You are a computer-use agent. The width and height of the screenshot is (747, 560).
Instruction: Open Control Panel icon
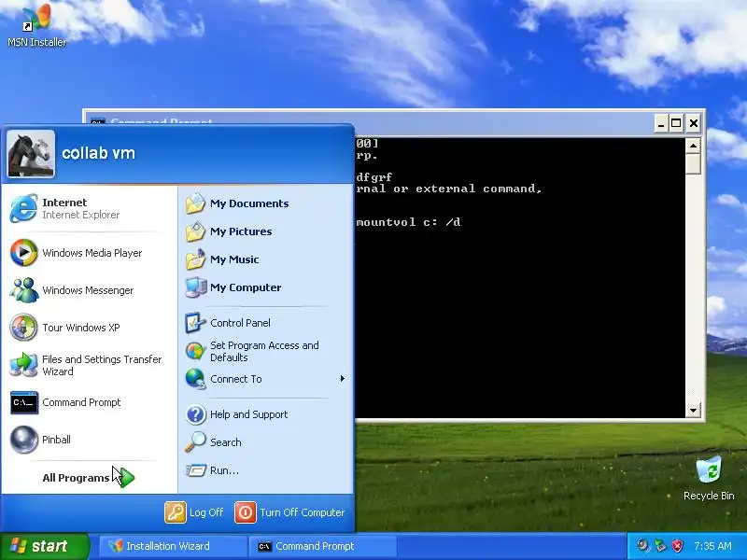coord(195,323)
